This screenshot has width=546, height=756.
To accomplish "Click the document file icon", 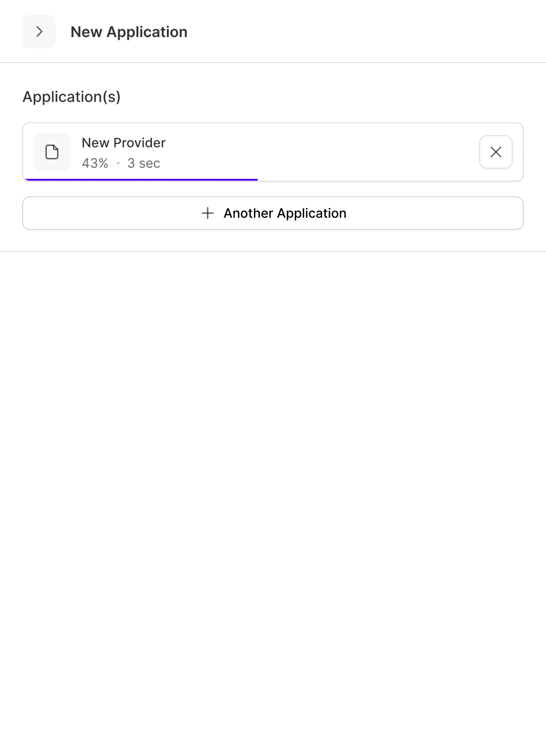I will tap(52, 152).
